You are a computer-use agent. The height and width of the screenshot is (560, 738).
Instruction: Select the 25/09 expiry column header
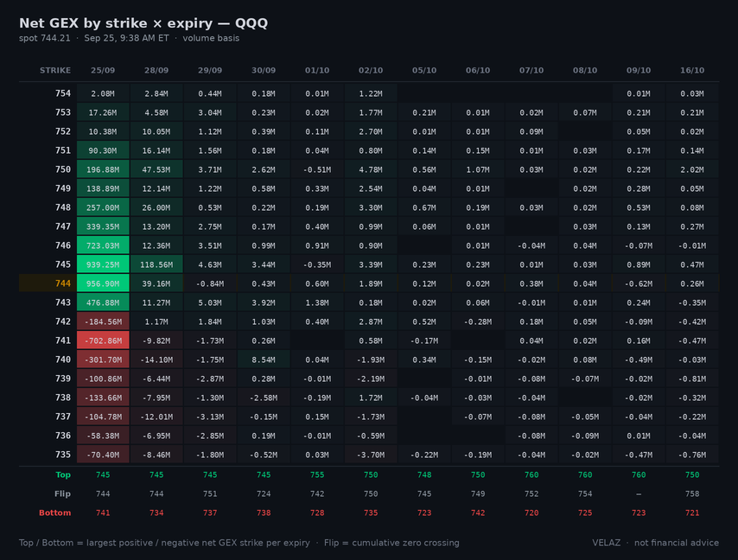103,70
